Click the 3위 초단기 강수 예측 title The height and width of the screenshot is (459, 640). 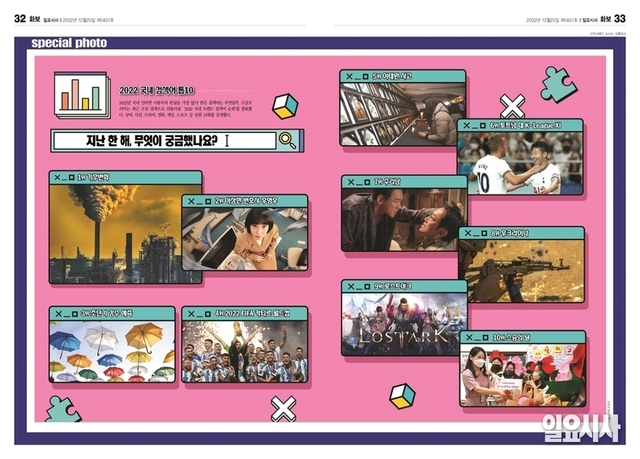pyautogui.click(x=106, y=314)
